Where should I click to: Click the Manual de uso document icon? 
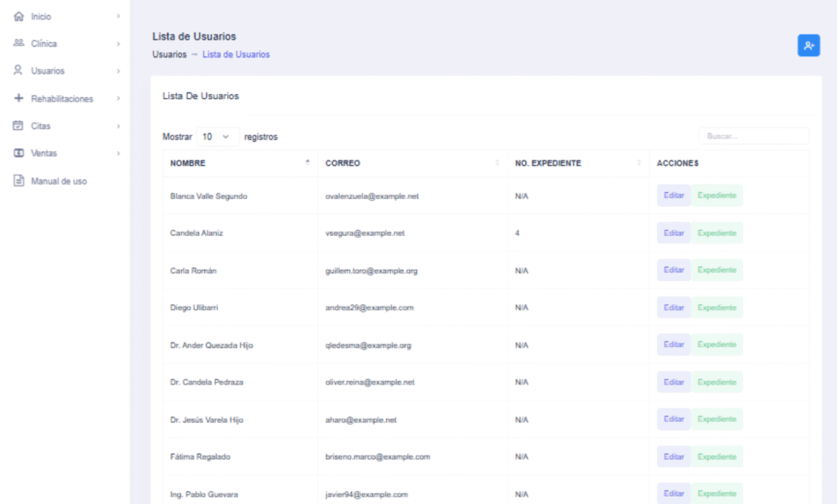point(17,180)
